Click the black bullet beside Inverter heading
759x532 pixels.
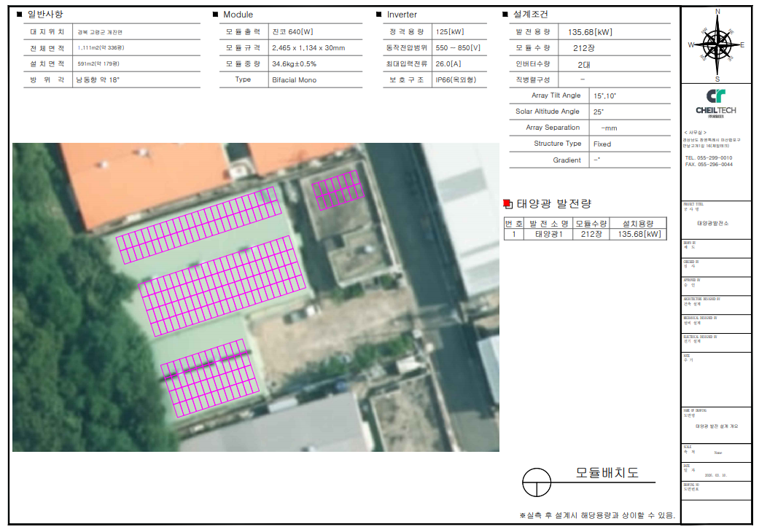point(378,15)
